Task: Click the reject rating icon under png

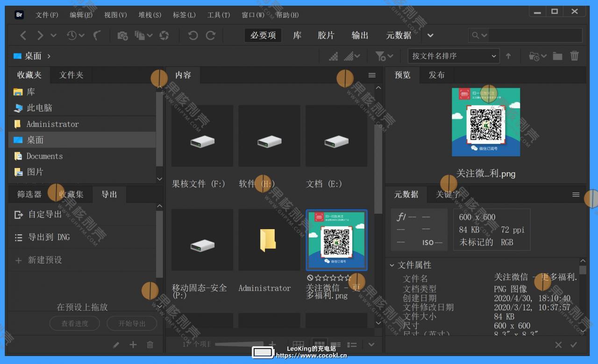Action: click(310, 278)
